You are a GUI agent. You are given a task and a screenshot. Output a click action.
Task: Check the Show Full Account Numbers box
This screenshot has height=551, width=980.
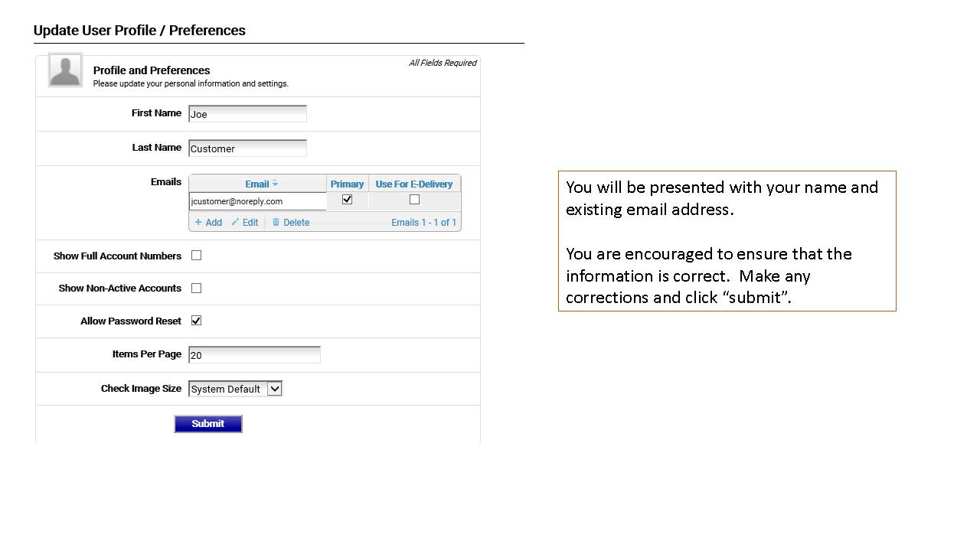[197, 256]
